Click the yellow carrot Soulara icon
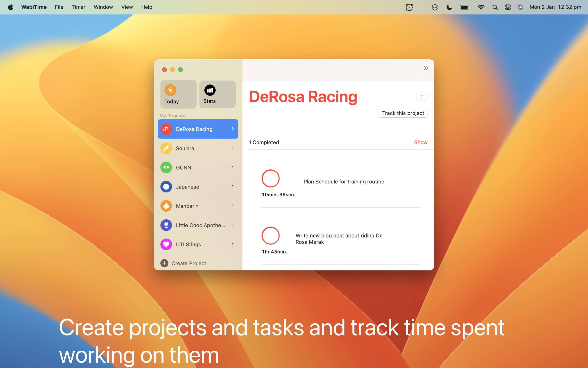588x368 pixels. click(x=166, y=148)
